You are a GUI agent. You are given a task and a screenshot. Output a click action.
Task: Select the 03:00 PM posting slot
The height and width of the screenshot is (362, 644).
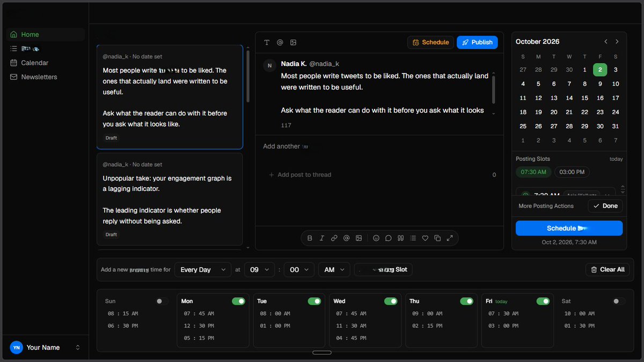[572, 172]
